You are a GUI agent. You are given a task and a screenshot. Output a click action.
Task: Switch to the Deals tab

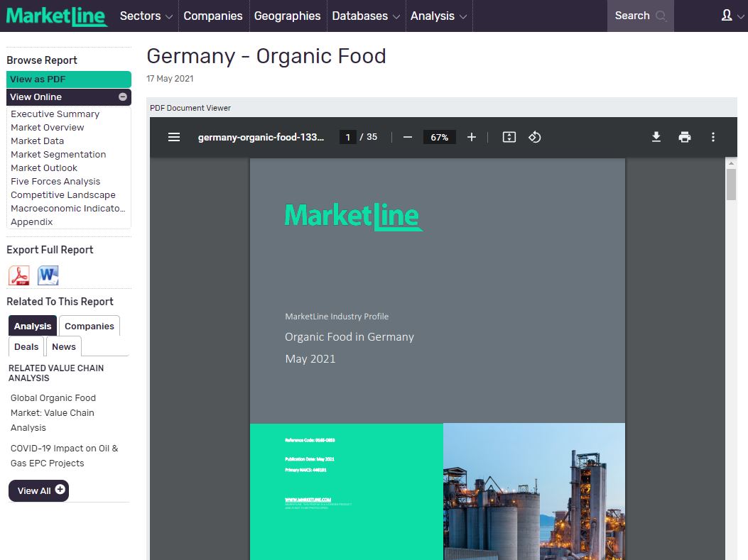[x=26, y=346]
